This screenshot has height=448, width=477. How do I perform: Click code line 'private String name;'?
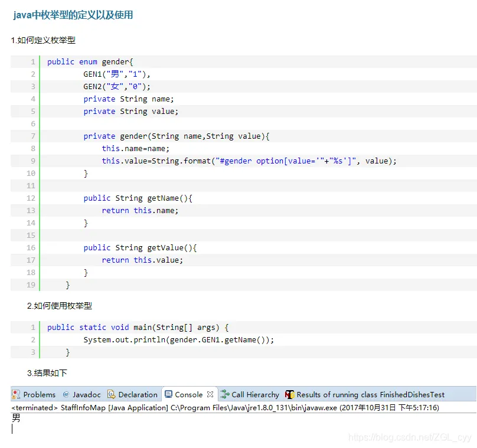[x=129, y=99]
